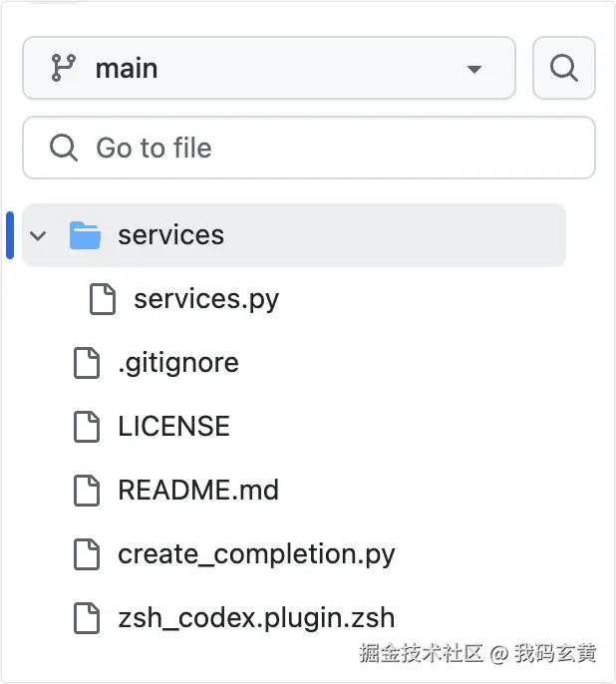Open the main branch dropdown
The image size is (616, 684).
[267, 69]
